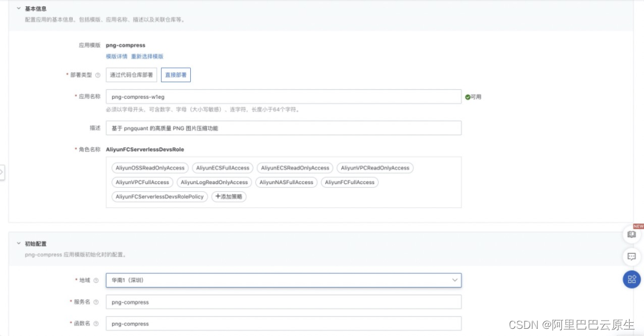Click the help icon beside 部署类型
This screenshot has height=336, width=644.
98,75
